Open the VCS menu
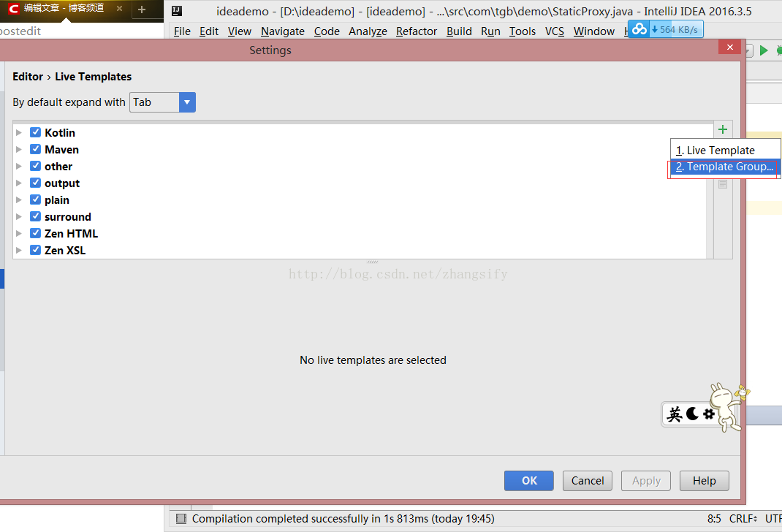Viewport: 782px width, 532px height. [555, 31]
